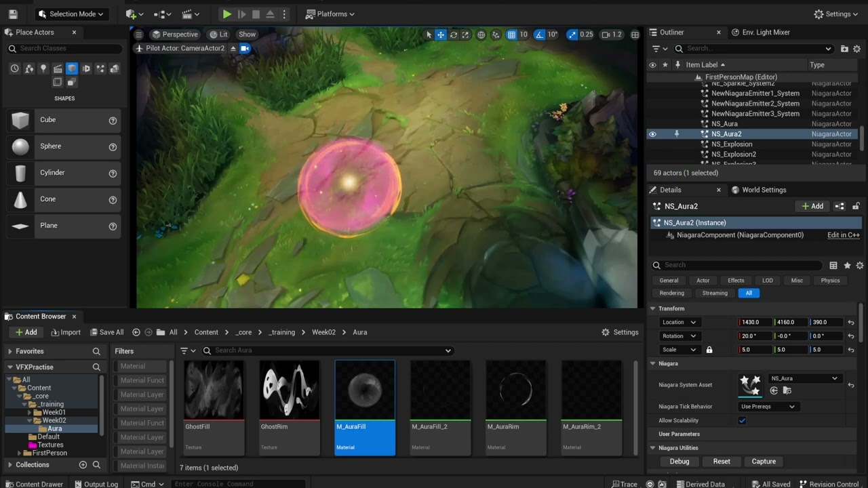This screenshot has height=488, width=868.
Task: Click the lock scale ratio icon
Action: 709,350
